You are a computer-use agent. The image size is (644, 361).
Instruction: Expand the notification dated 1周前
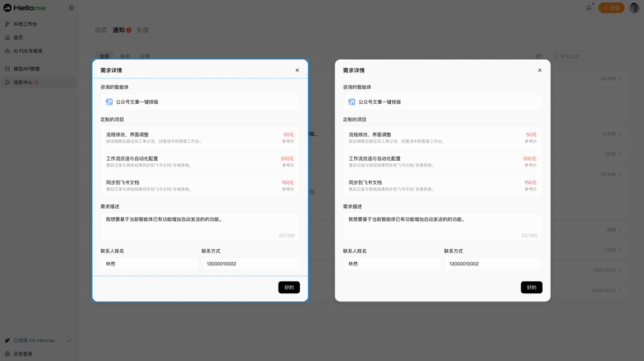coord(613,230)
